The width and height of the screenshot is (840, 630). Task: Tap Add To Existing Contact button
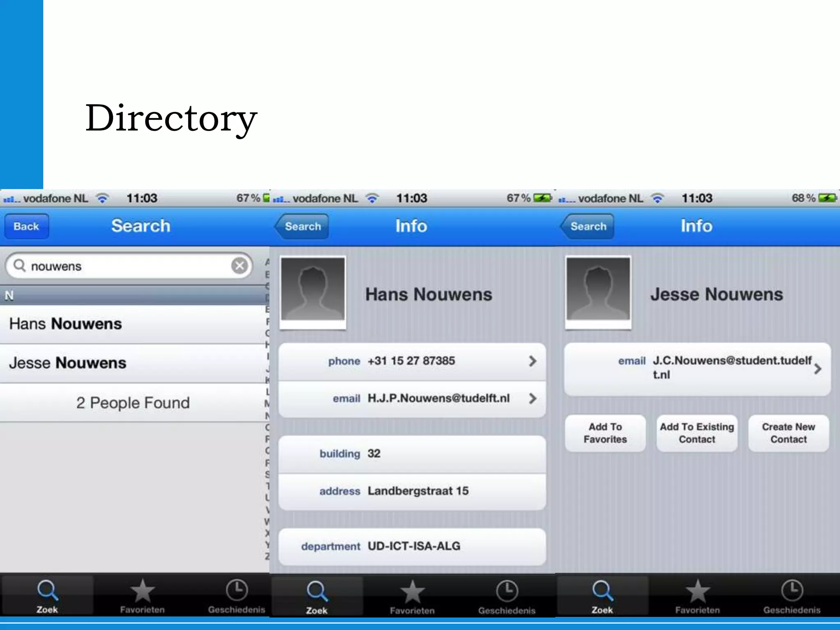coord(697,433)
